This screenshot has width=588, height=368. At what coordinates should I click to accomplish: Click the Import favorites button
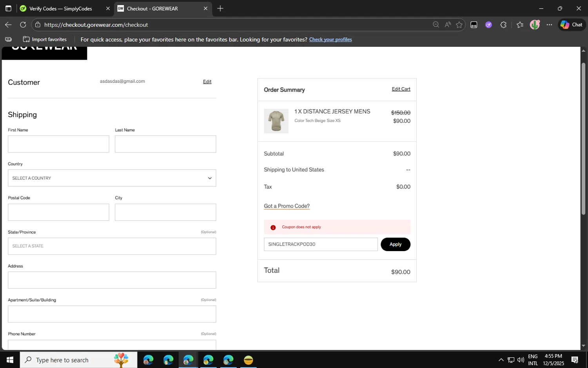coord(45,39)
